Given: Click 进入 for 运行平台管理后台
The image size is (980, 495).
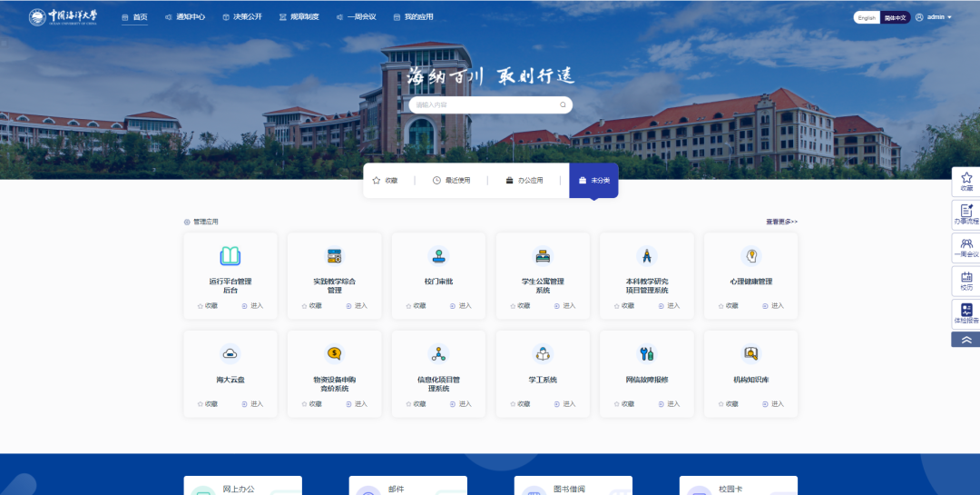Looking at the screenshot, I should tap(252, 306).
